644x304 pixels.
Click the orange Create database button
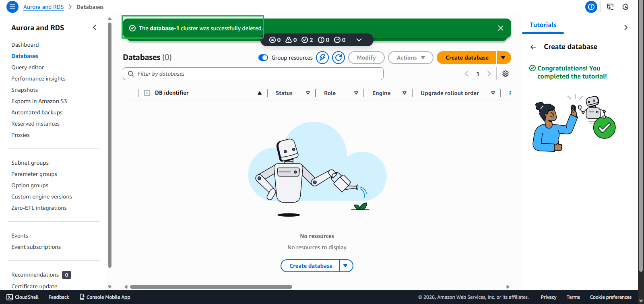466,58
